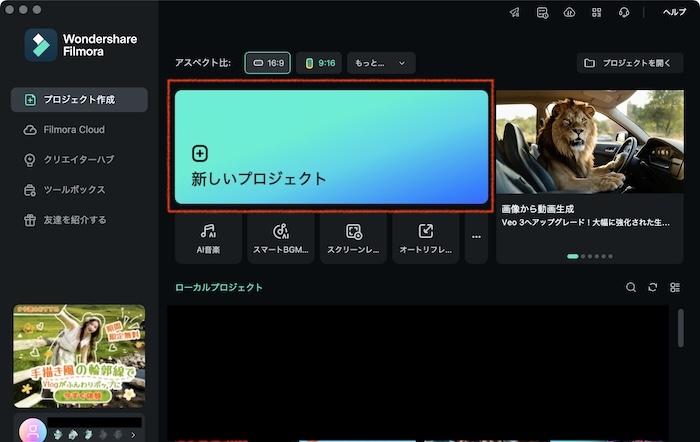The height and width of the screenshot is (442, 700).
Task: Refresh the local projects list
Action: [x=653, y=288]
